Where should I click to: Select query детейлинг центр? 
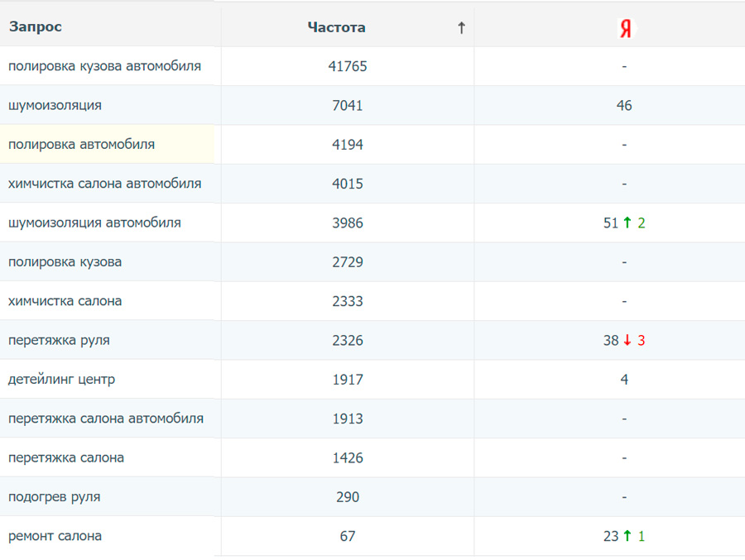(x=62, y=380)
